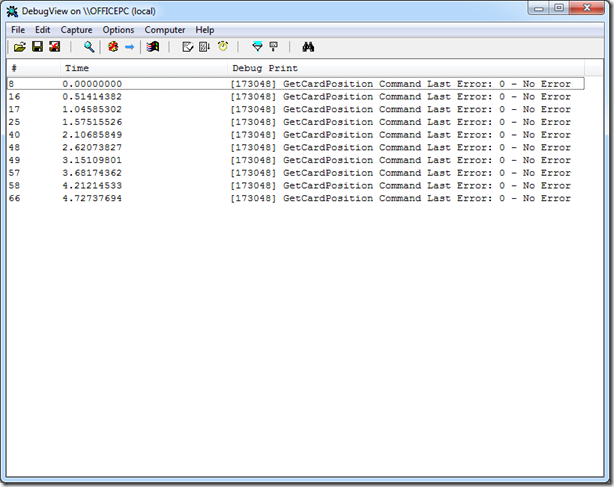The image size is (614, 487).
Task: Click the Debug Print column header
Action: click(x=406, y=68)
